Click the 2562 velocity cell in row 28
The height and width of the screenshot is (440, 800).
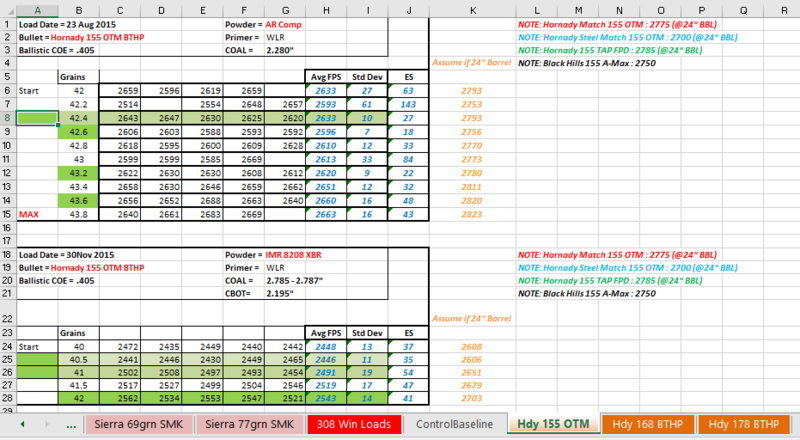pyautogui.click(x=120, y=398)
